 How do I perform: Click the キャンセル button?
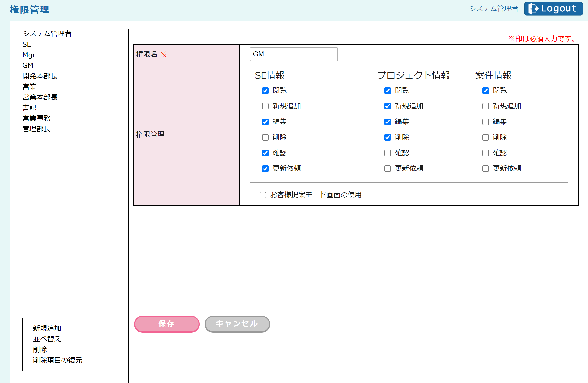click(x=237, y=324)
